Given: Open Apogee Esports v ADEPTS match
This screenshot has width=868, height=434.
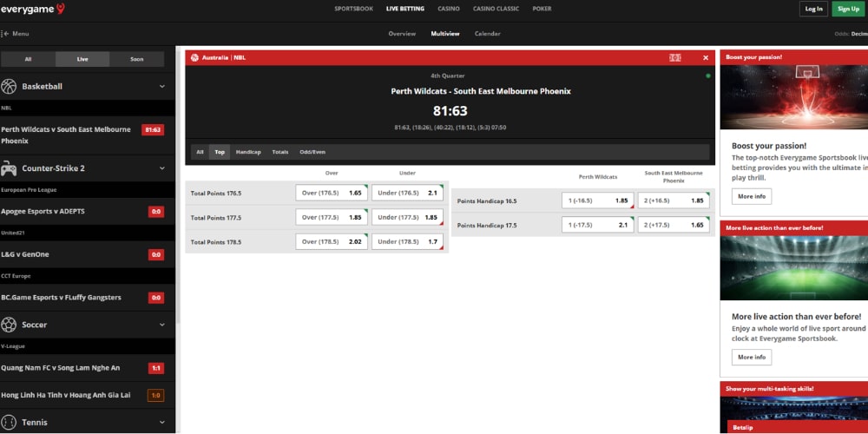Looking at the screenshot, I should pos(43,212).
